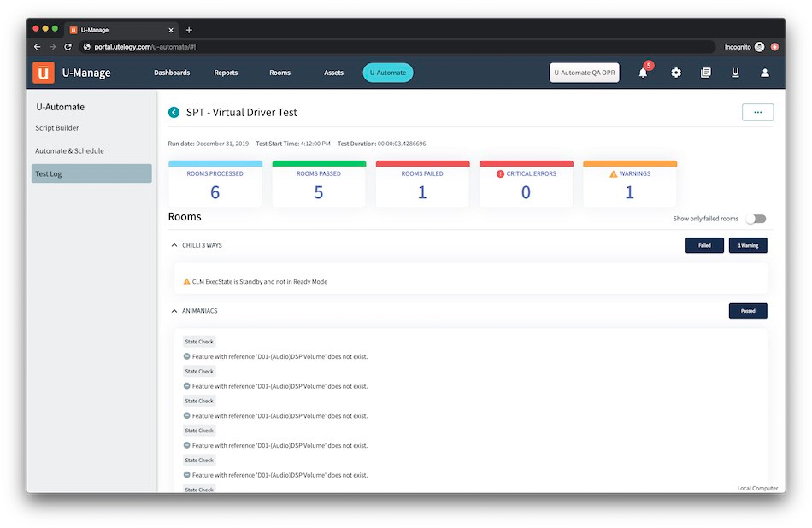Click the notifications bell icon
812x528 pixels.
[x=643, y=73]
